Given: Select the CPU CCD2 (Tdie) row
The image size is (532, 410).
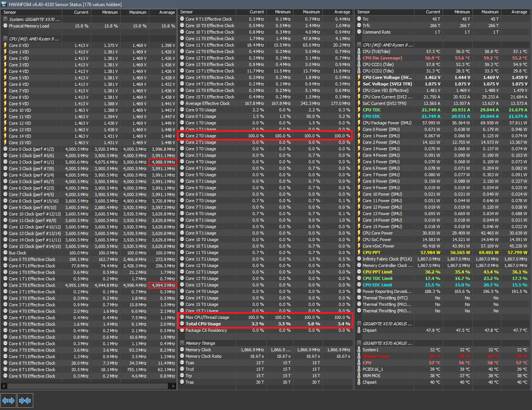Looking at the screenshot, I should [443, 71].
